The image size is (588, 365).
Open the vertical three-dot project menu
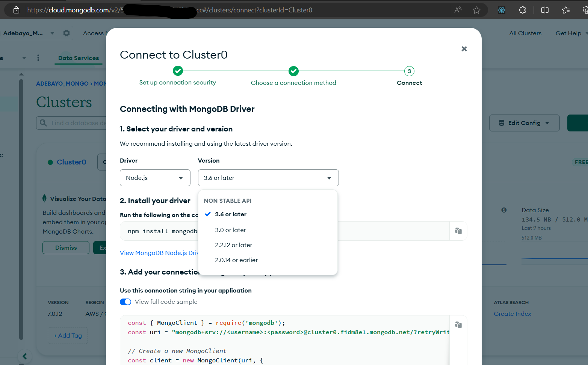click(x=38, y=58)
